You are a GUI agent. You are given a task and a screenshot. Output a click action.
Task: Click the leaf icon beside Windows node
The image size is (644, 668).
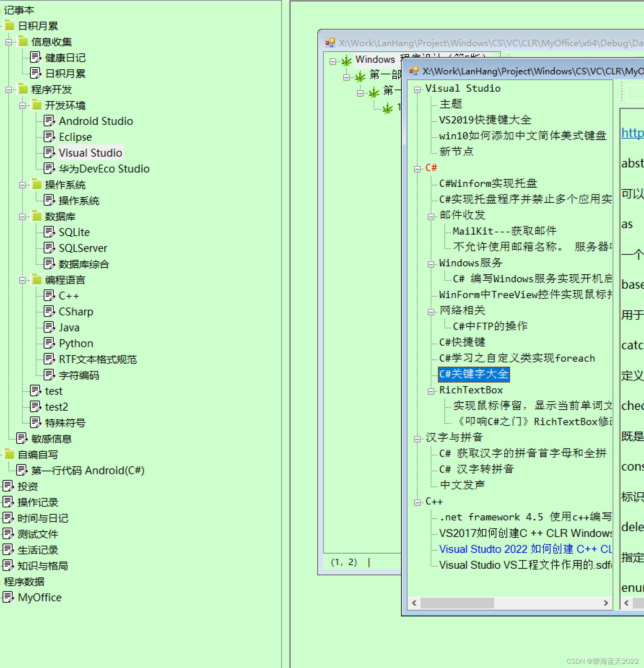point(347,61)
